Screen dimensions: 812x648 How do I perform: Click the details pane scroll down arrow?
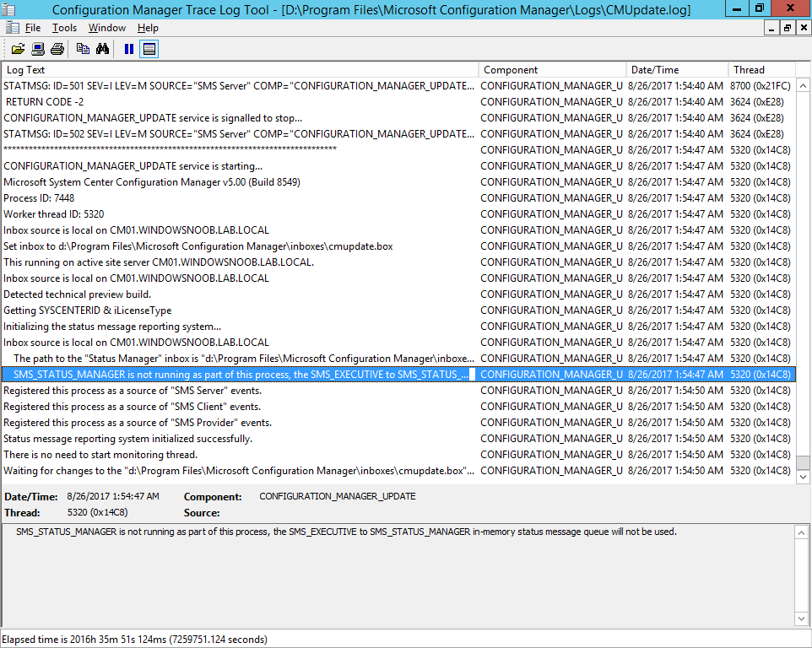tap(801, 618)
